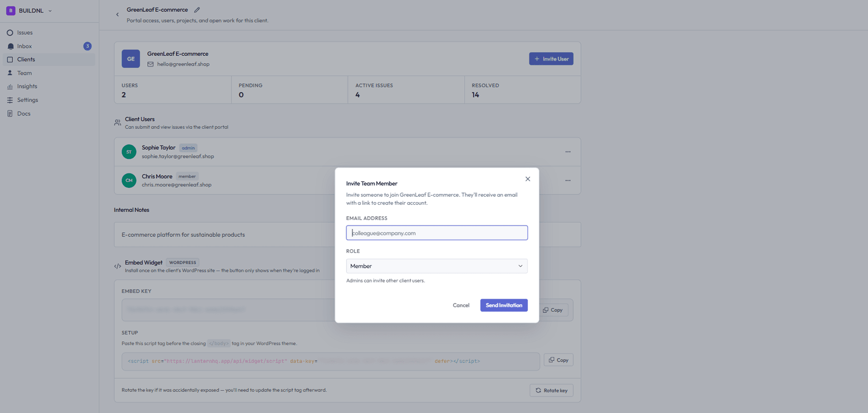This screenshot has height=413, width=868.
Task: Click the PENDING stat showing 0
Action: (289, 90)
